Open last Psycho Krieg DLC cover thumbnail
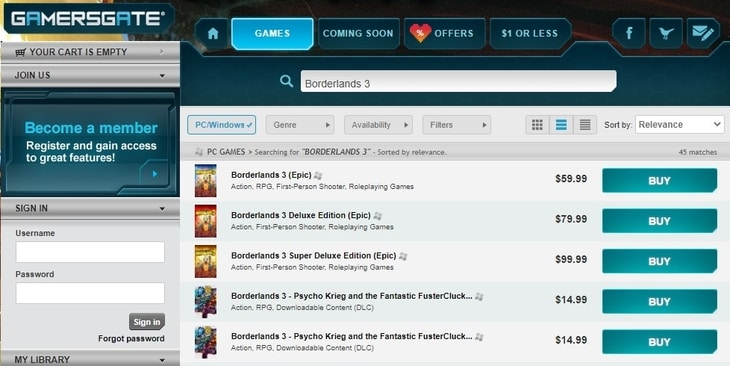The width and height of the screenshot is (730, 366). [x=205, y=342]
